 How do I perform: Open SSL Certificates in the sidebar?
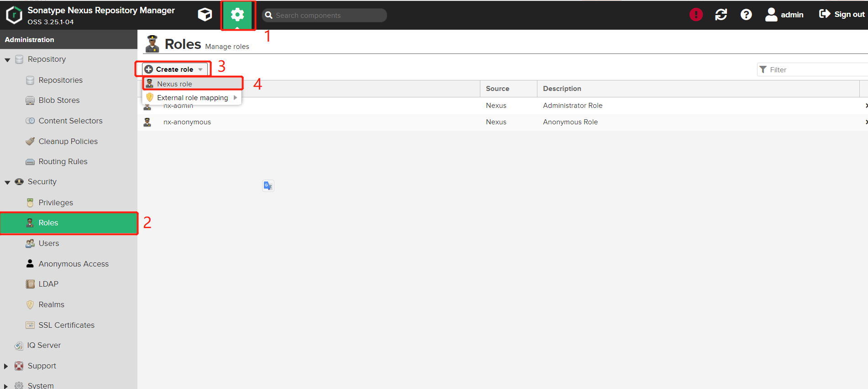point(66,325)
